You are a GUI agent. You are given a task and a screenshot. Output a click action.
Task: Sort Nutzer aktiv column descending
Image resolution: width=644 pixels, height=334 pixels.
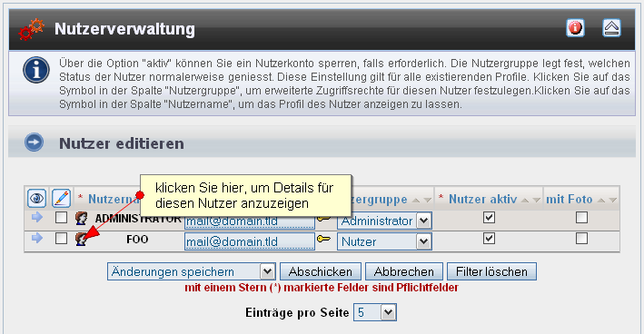click(537, 201)
